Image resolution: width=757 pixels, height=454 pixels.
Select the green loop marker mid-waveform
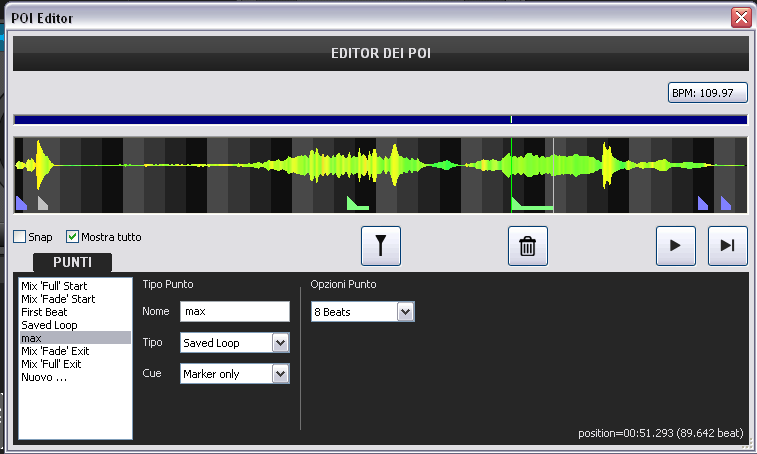coord(357,203)
